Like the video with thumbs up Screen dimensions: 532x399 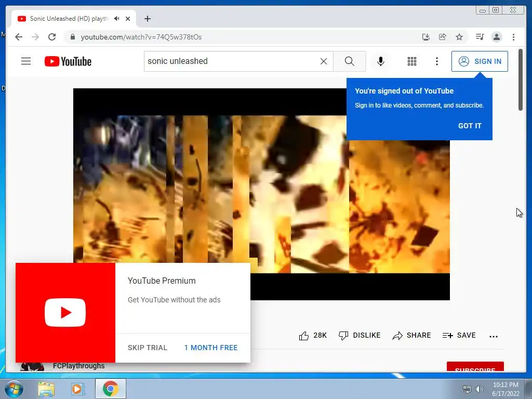point(312,336)
